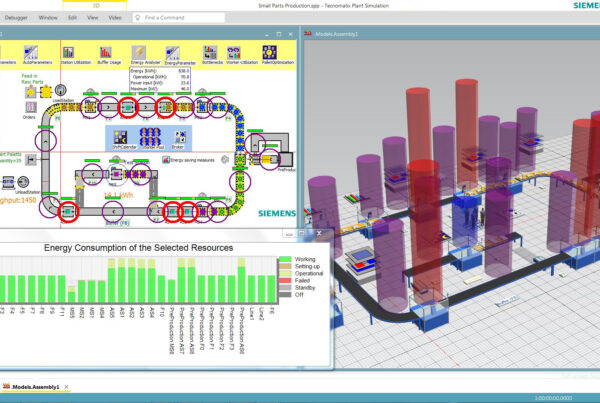
Task: Close the .Models.Assembly1 bottom tab
Action: click(66, 387)
